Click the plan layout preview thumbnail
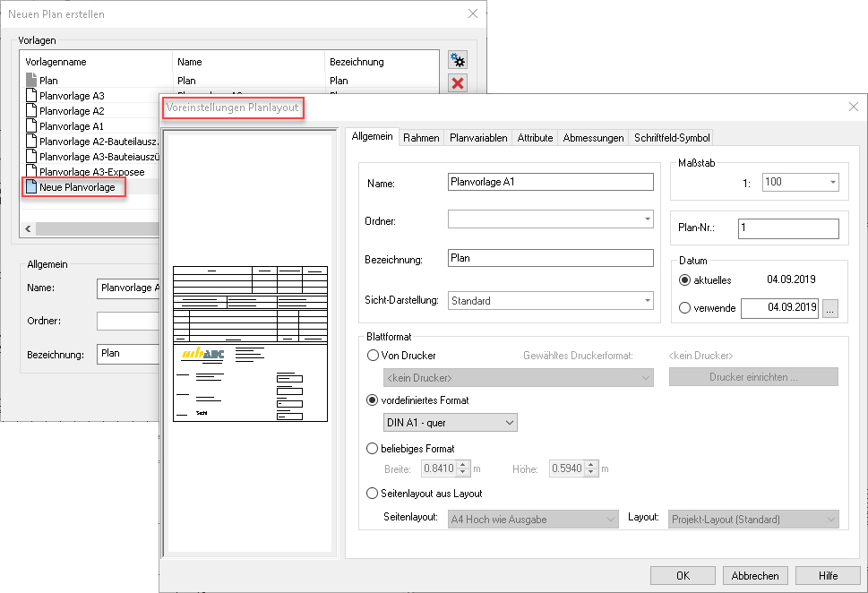 pyautogui.click(x=250, y=343)
